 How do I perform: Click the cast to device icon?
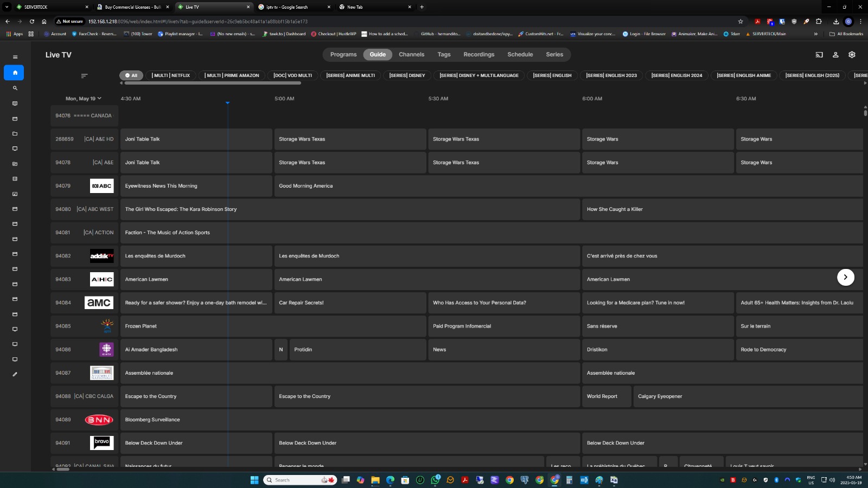click(x=819, y=55)
